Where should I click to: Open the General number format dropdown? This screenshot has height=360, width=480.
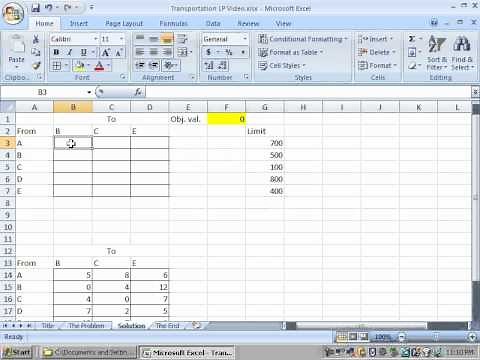pyautogui.click(x=245, y=39)
